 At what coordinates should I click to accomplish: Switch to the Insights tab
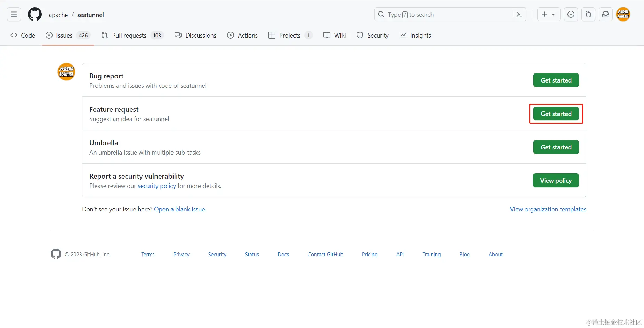(x=415, y=35)
